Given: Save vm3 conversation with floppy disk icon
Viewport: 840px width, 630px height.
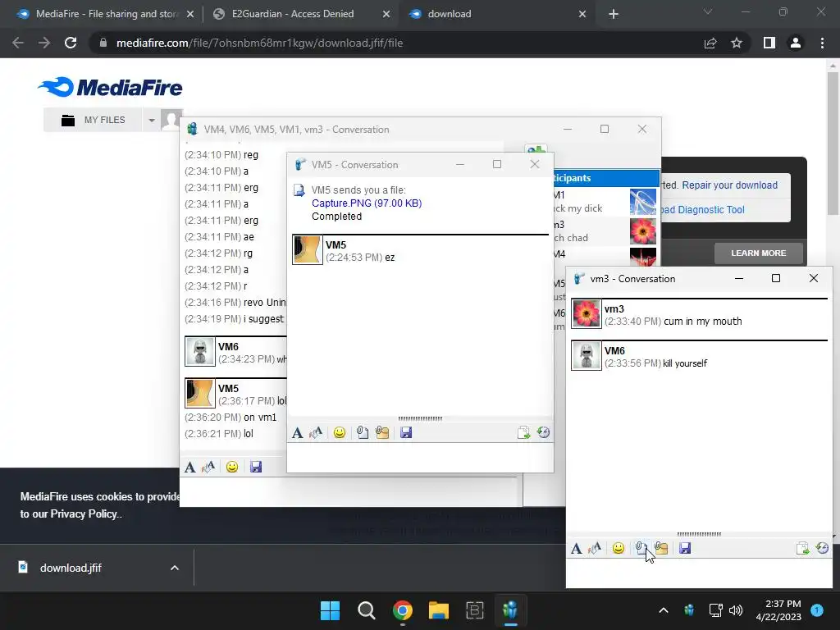Looking at the screenshot, I should pyautogui.click(x=685, y=548).
